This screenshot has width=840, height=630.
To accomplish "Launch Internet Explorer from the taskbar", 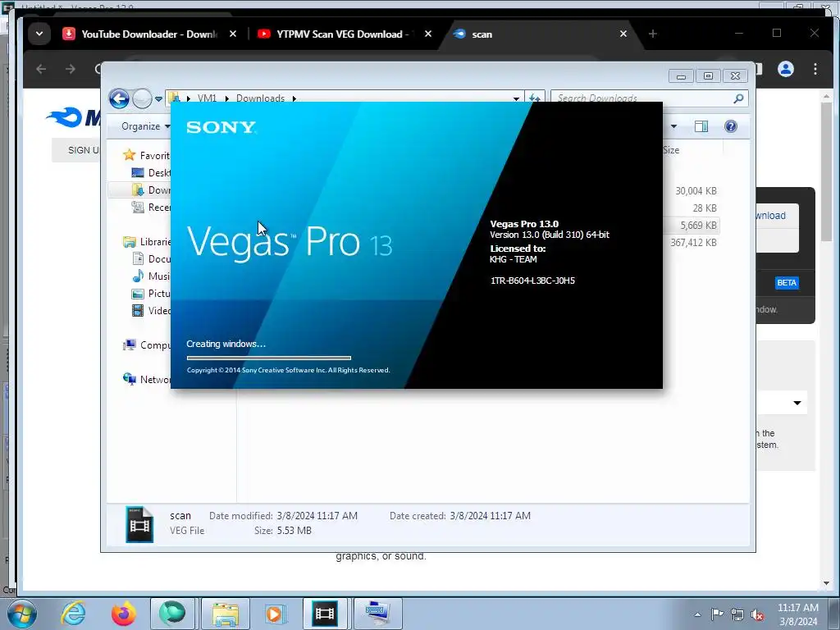I will point(73,614).
